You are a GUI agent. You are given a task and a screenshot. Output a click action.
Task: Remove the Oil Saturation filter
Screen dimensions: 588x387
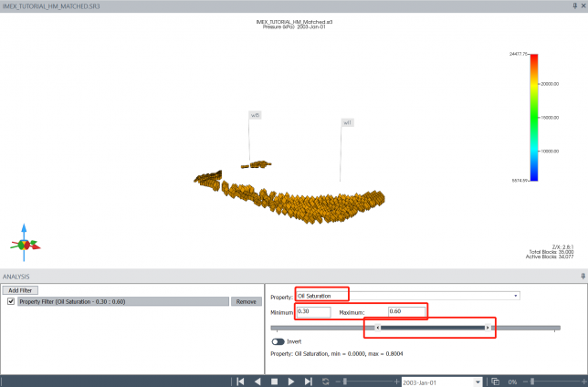click(246, 301)
